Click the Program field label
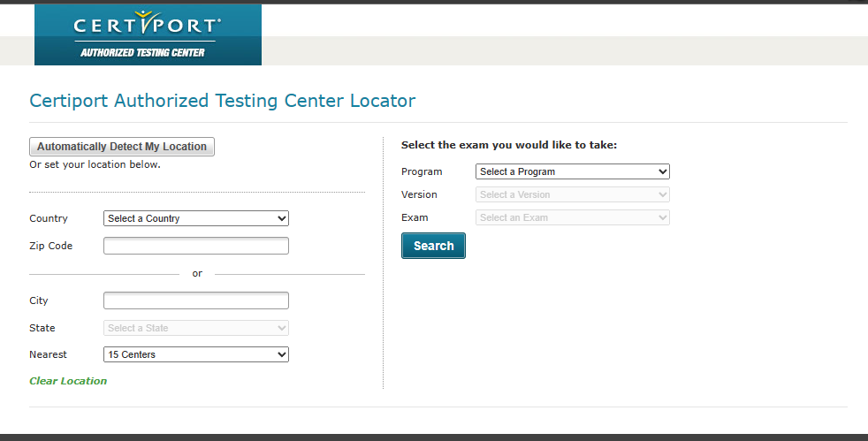Image resolution: width=868 pixels, height=441 pixels. point(422,171)
